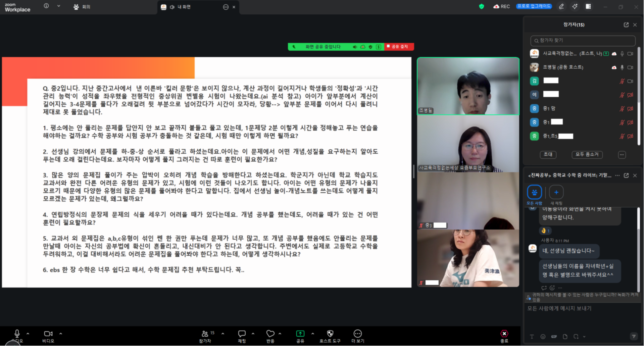The height and width of the screenshot is (346, 644).
Task: Attach a file in chat composer
Action: coord(565,337)
